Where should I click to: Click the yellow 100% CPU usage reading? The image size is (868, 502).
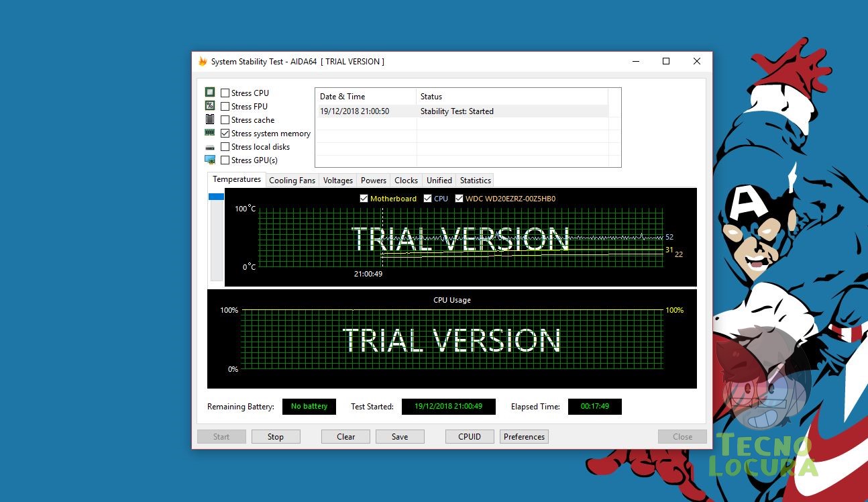tap(675, 310)
